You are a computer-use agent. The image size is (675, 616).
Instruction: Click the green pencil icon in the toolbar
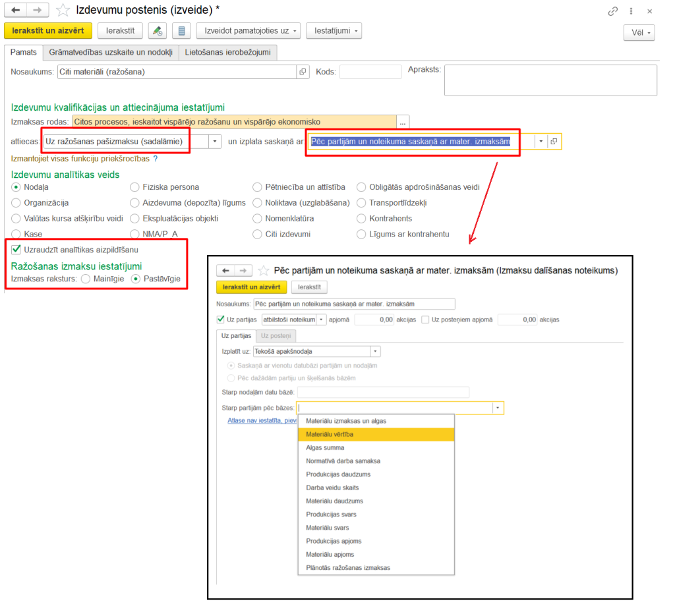pos(157,31)
